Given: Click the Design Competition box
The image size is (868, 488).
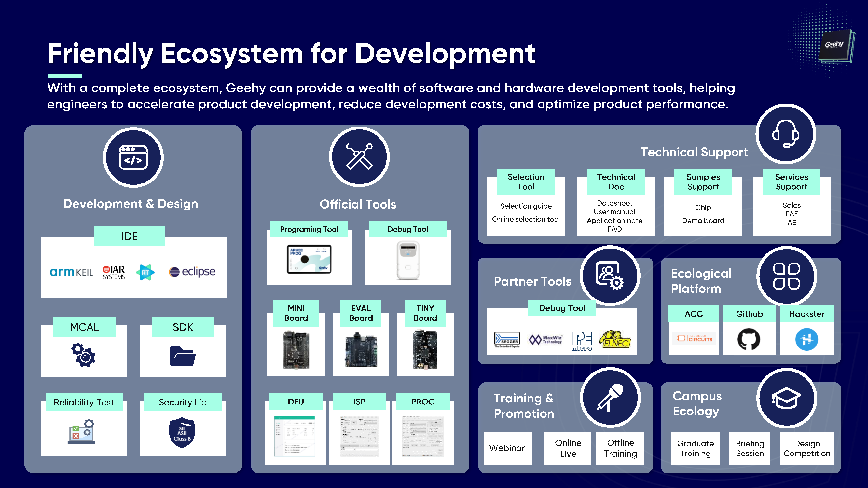Looking at the screenshot, I should click(807, 448).
